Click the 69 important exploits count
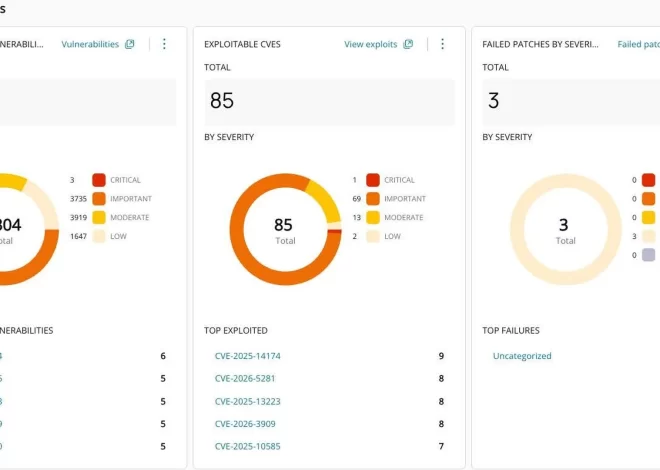Viewport: 660px width, 470px height. click(x=357, y=199)
